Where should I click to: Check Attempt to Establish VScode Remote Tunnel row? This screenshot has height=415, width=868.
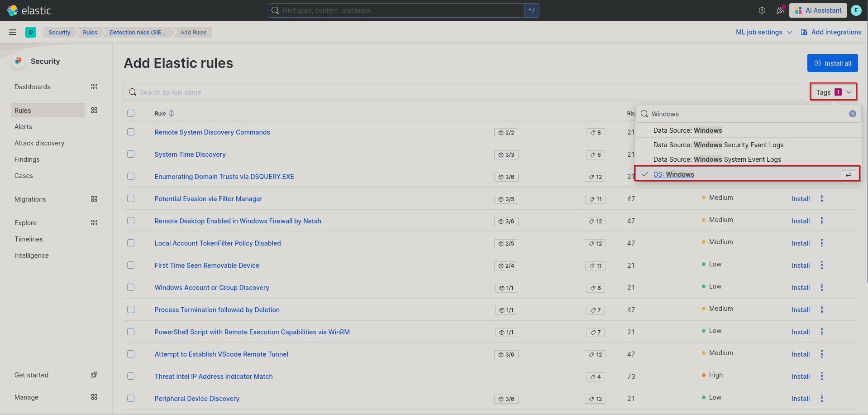click(131, 354)
